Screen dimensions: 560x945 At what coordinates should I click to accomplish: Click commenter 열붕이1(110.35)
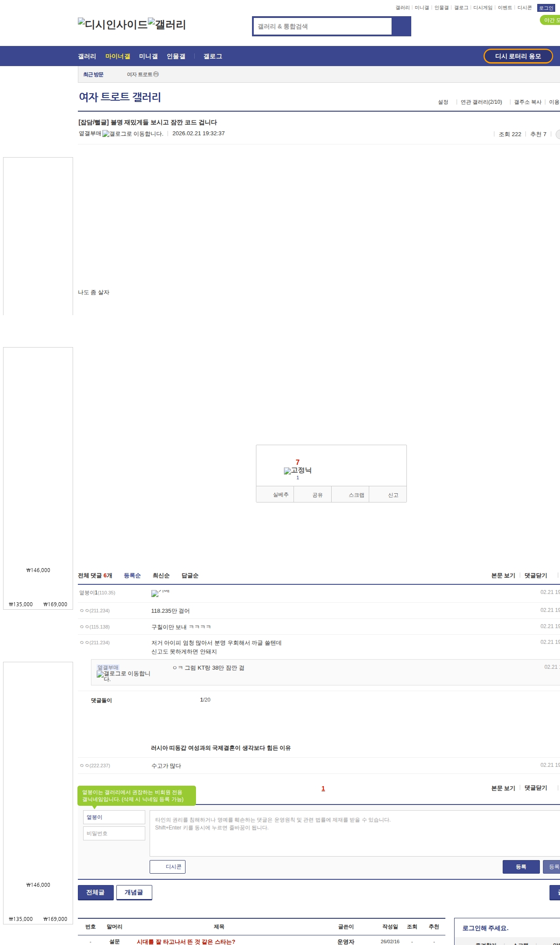97,593
